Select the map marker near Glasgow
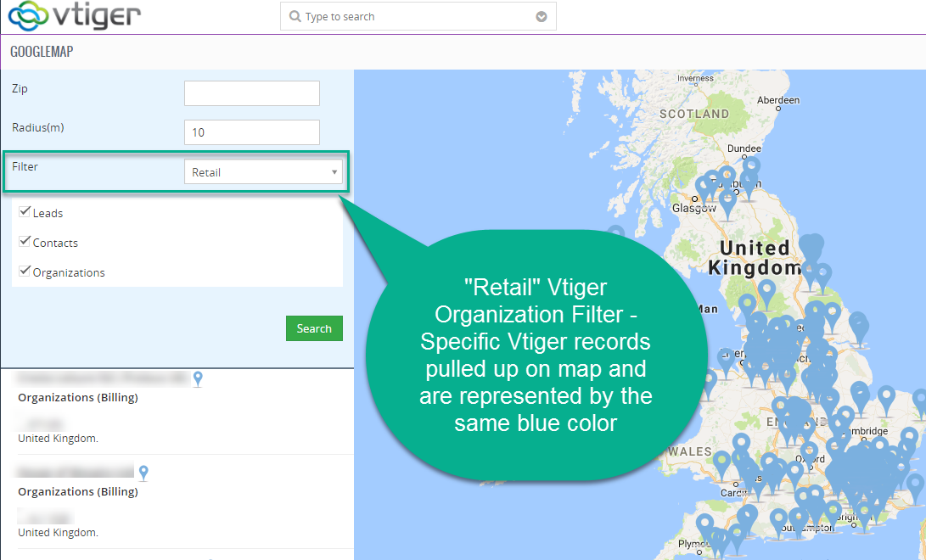926x560 pixels. [704, 187]
